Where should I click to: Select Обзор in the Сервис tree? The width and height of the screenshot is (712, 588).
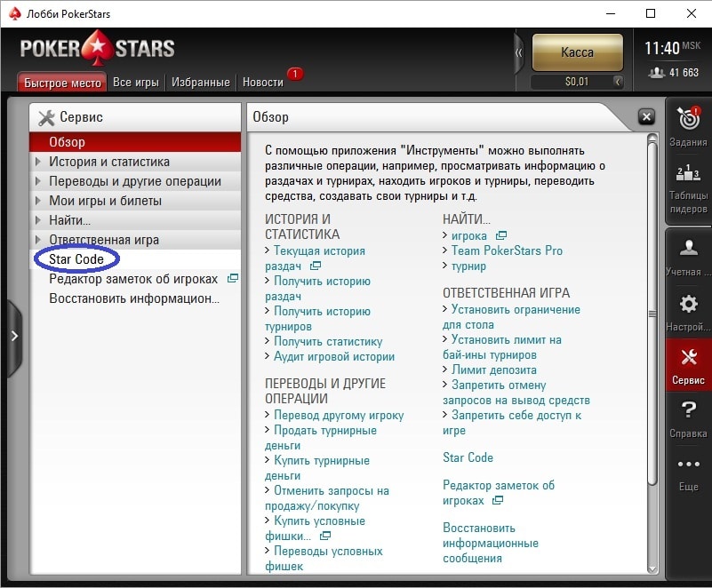coord(135,142)
